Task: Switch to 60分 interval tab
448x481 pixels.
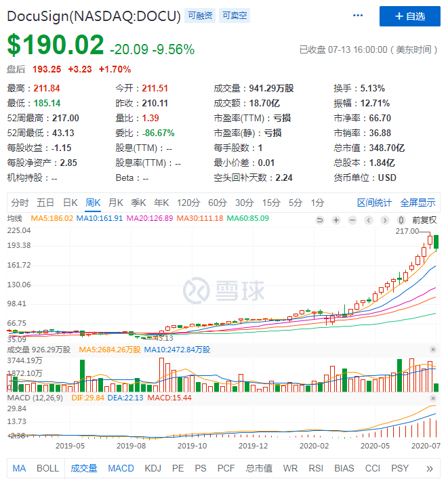Action: pos(218,203)
